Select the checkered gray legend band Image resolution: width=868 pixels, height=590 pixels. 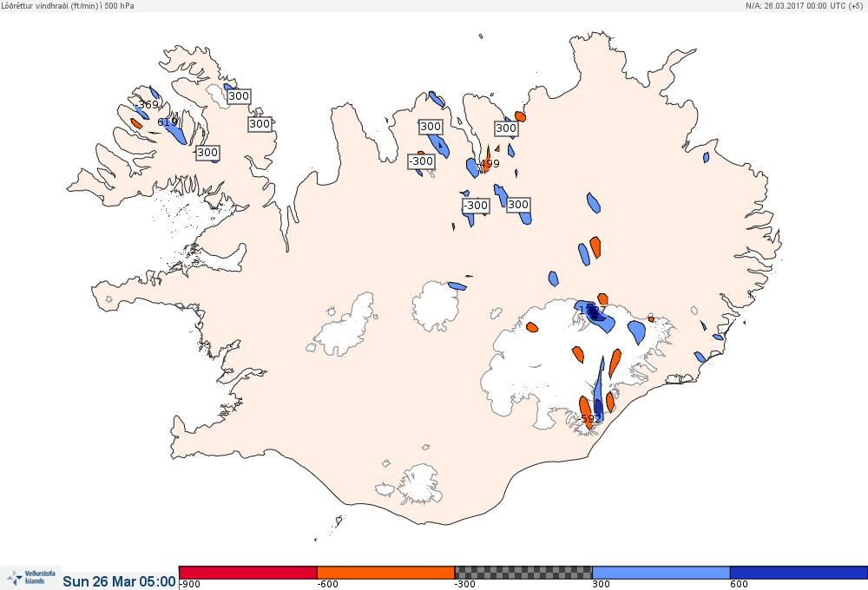click(x=523, y=573)
